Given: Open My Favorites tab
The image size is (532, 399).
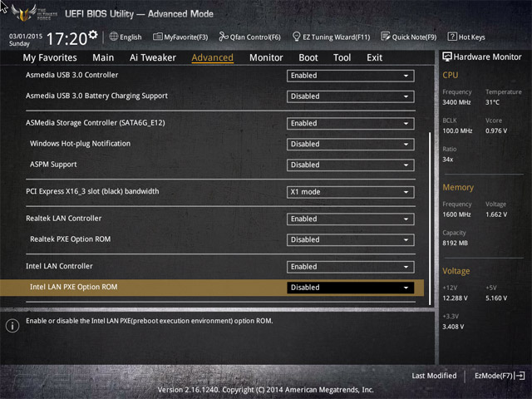Looking at the screenshot, I should point(50,57).
